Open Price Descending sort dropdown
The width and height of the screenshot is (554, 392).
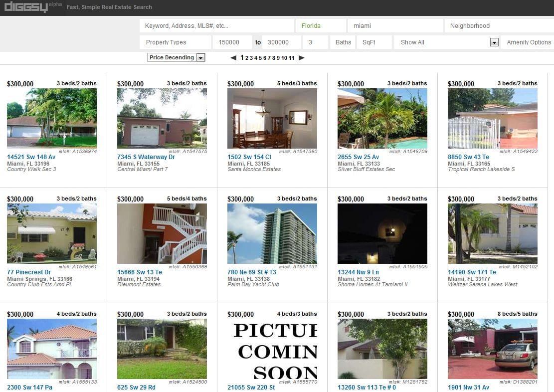point(176,58)
